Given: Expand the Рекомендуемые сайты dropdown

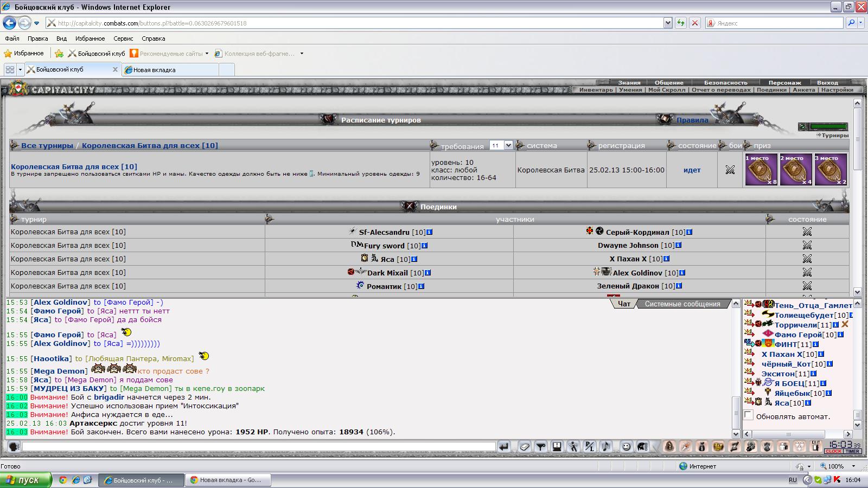Looking at the screenshot, I should (x=207, y=54).
